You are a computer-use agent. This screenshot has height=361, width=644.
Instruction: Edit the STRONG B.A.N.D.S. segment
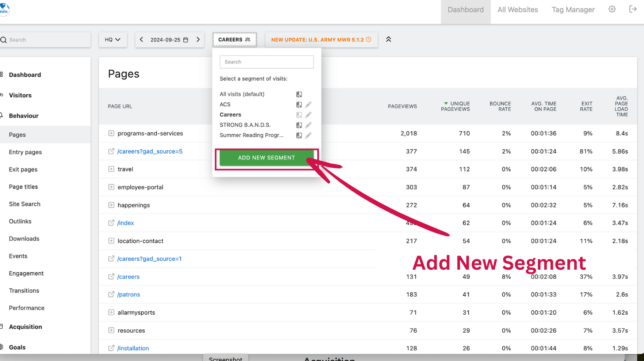(308, 125)
